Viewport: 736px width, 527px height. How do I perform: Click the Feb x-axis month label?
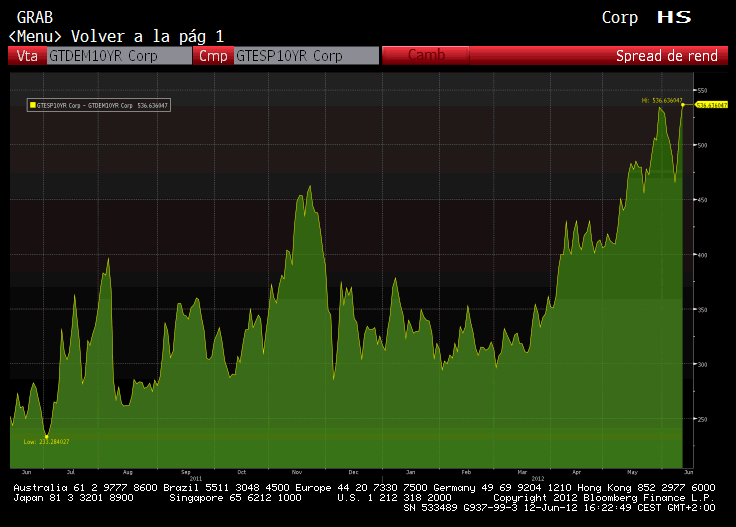(x=466, y=472)
